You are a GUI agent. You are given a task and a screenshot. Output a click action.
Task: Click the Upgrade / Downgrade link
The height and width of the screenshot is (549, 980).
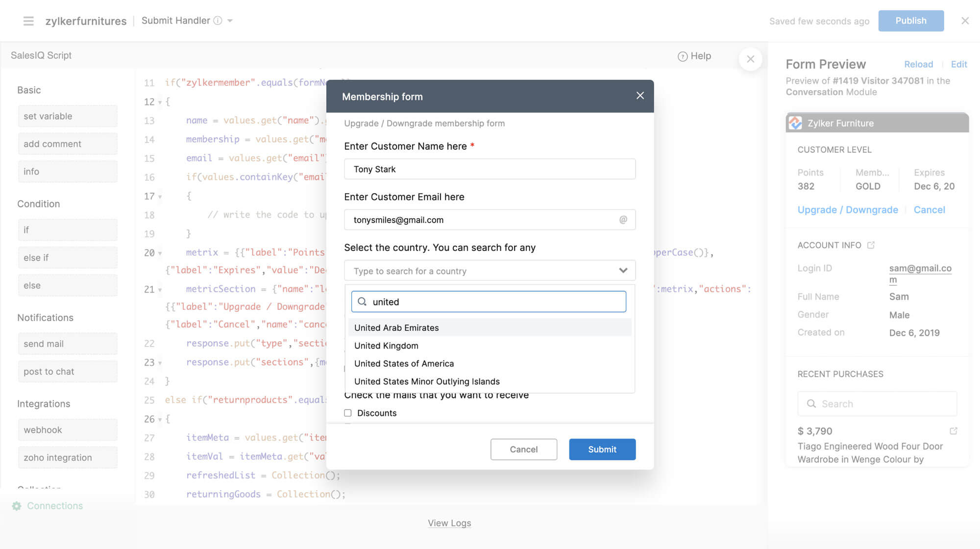tap(847, 209)
